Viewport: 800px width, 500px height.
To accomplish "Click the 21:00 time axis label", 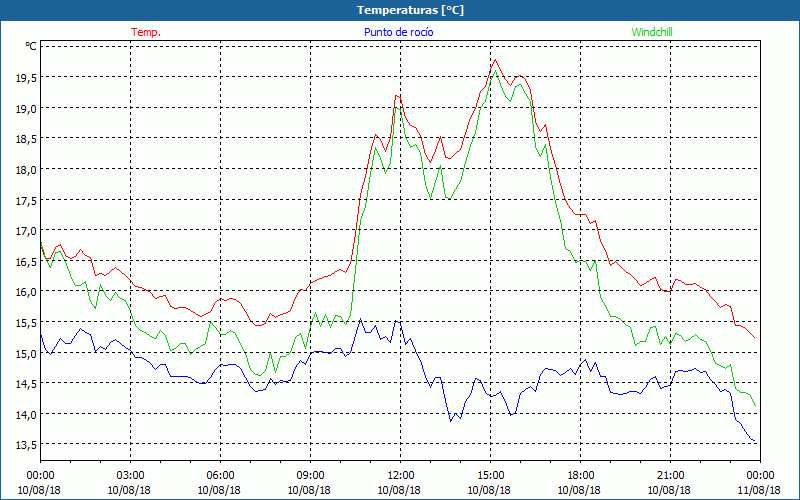I will 670,476.
